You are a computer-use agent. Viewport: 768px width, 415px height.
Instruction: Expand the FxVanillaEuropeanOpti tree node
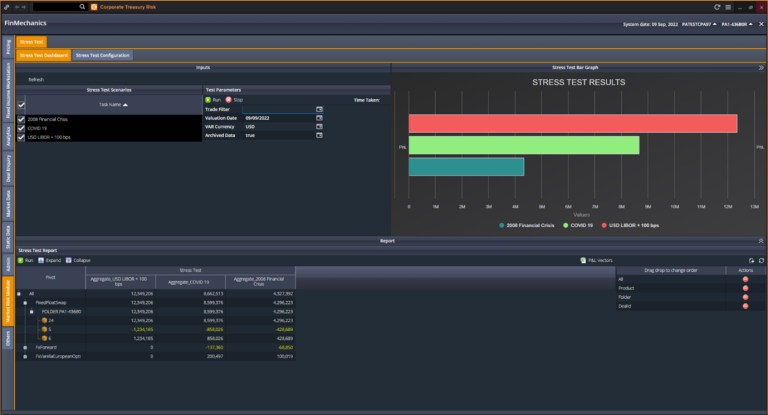pos(25,356)
